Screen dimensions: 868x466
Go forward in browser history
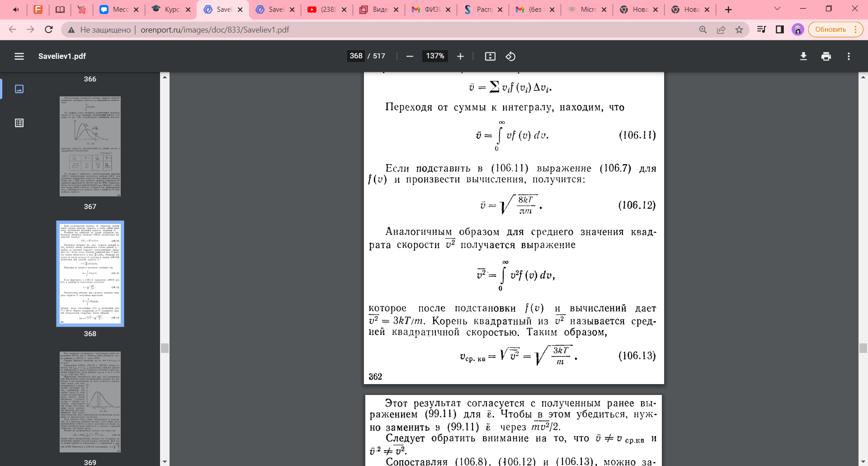tap(30, 29)
